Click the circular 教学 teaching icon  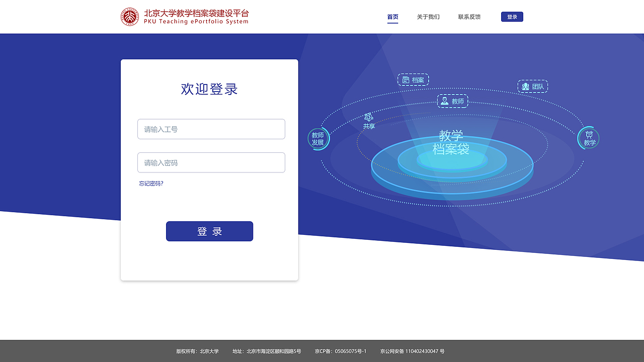[x=588, y=138]
